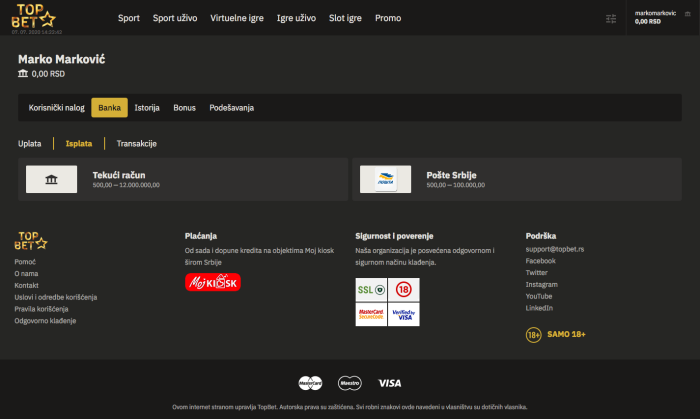The image size is (700, 419).
Task: Select the Tekući račun bank thumbnail
Action: click(x=51, y=179)
